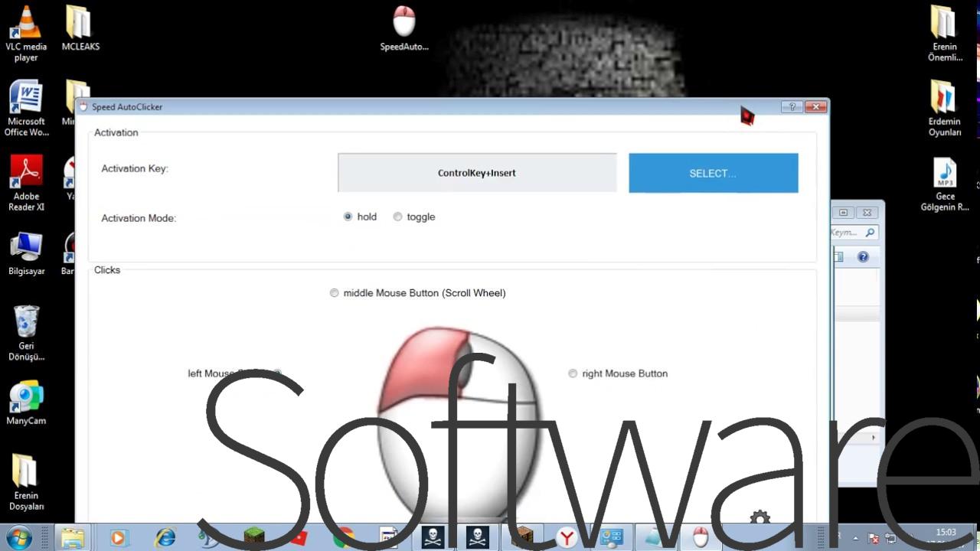This screenshot has height=551, width=980.
Task: Click Speed AutoClicker title bar mouse icon
Action: coord(83,106)
